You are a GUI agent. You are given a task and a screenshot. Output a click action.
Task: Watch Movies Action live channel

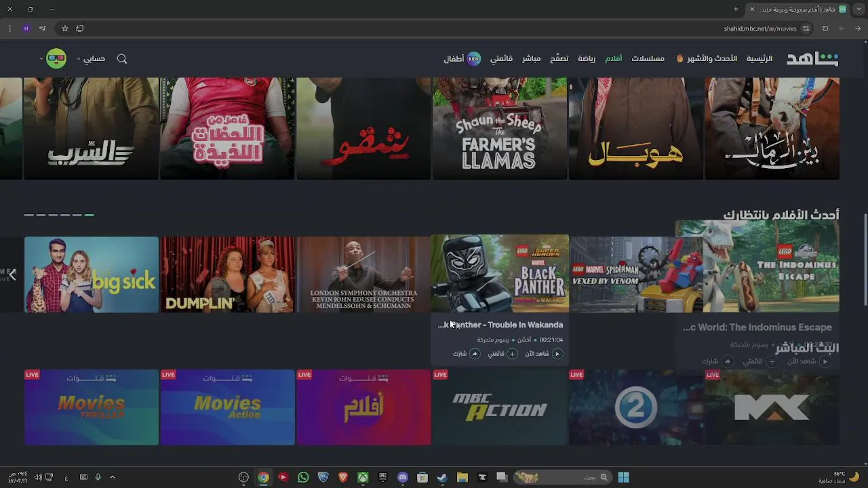point(227,407)
